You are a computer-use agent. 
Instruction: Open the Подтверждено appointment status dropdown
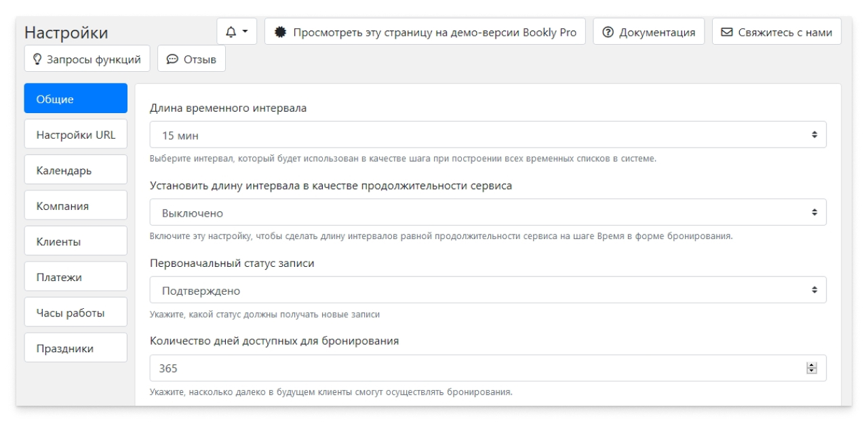(x=487, y=291)
